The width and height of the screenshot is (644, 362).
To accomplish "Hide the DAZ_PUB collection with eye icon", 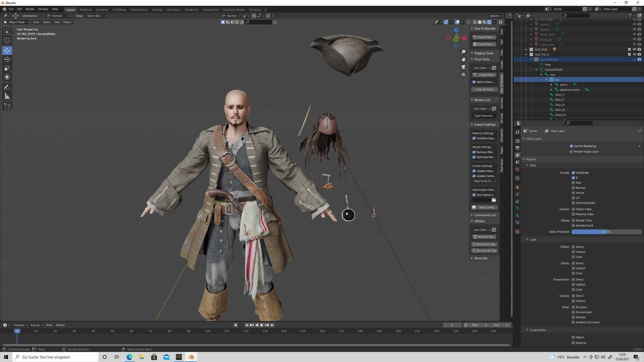I will pos(634,49).
